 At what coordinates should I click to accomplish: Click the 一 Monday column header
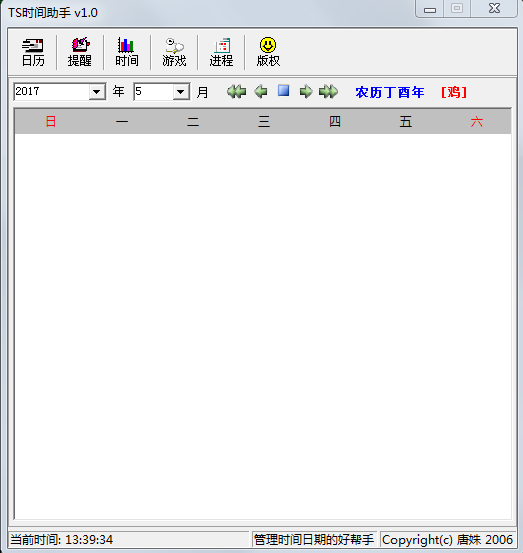click(x=122, y=122)
